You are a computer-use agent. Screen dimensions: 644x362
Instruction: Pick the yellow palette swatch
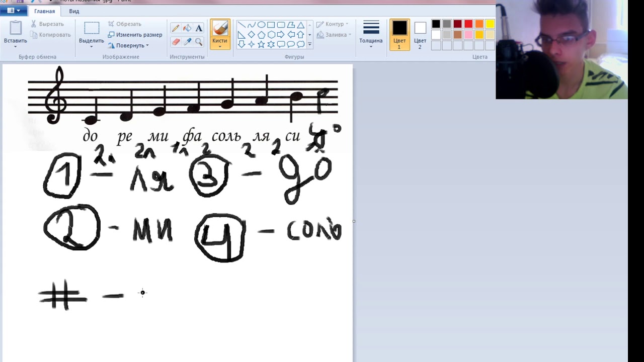pos(490,24)
